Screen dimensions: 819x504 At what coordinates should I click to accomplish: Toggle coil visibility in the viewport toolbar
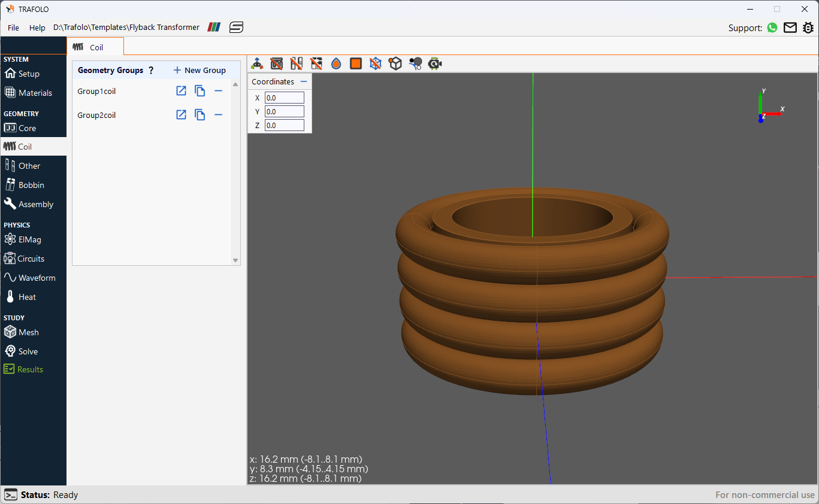(x=296, y=63)
